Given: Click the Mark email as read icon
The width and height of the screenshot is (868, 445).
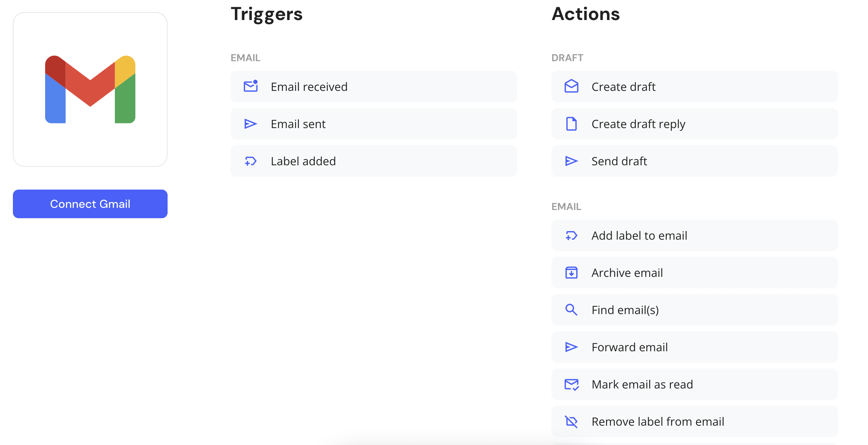Looking at the screenshot, I should click(572, 385).
